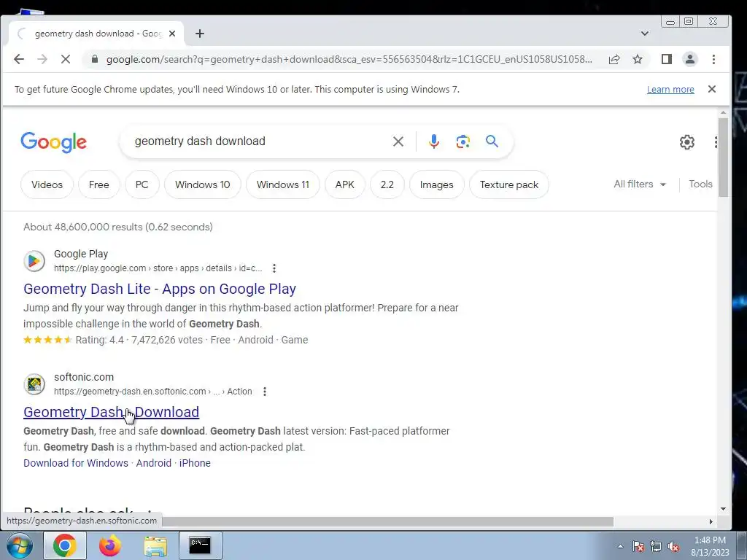Share this page using the share icon
This screenshot has height=560, width=747.
coord(614,59)
